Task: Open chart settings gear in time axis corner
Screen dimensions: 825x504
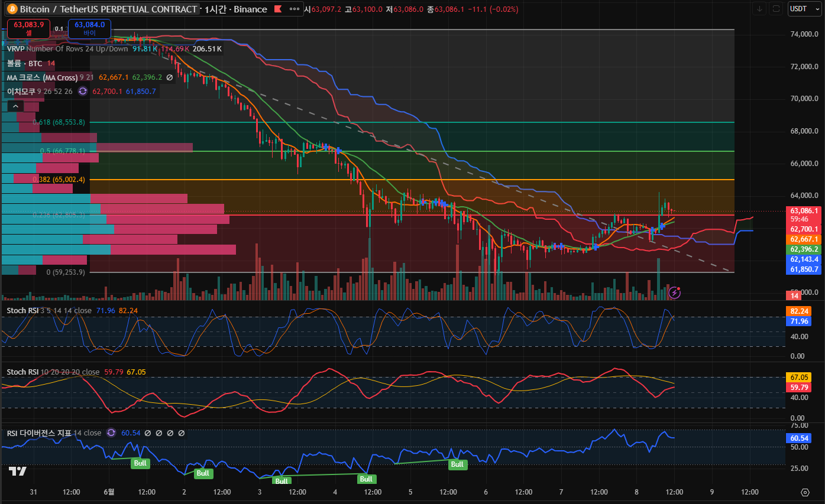Action: click(805, 492)
